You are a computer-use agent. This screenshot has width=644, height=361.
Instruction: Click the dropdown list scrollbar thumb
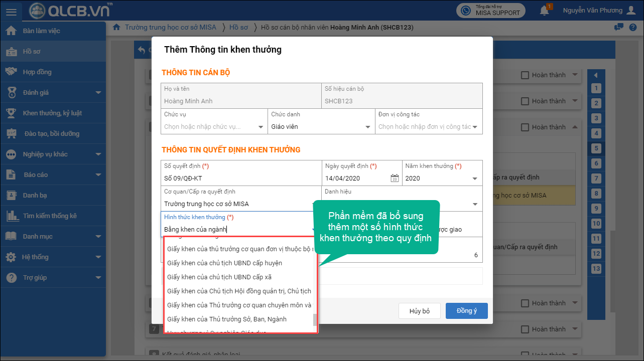tap(315, 320)
